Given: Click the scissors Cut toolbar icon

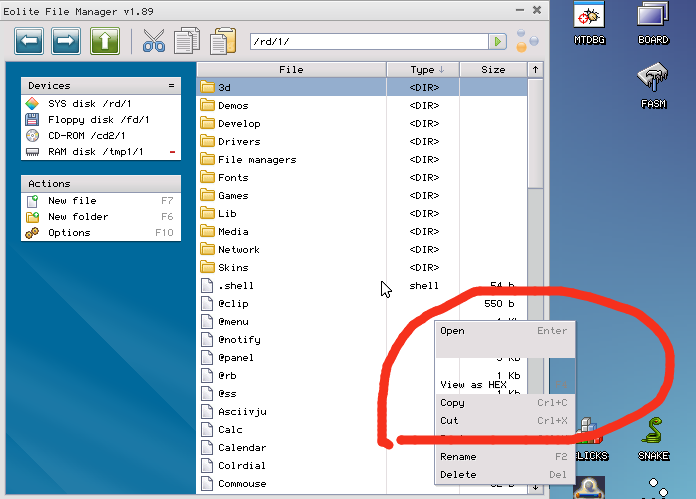Looking at the screenshot, I should tap(154, 41).
